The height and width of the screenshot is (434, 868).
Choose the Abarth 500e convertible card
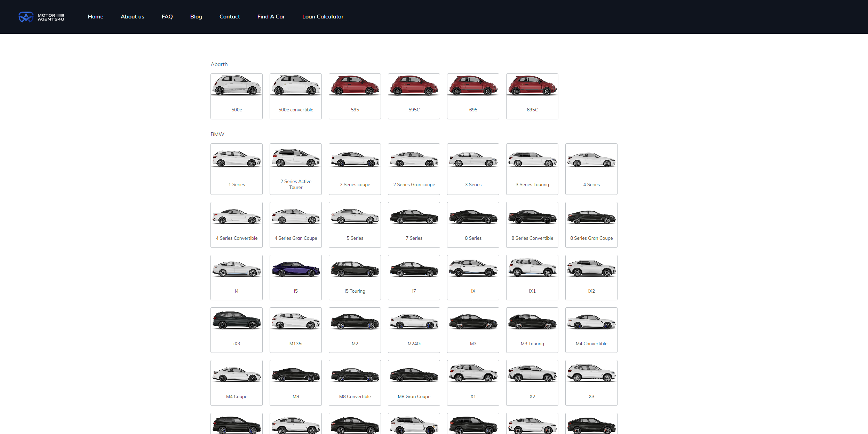pyautogui.click(x=296, y=96)
